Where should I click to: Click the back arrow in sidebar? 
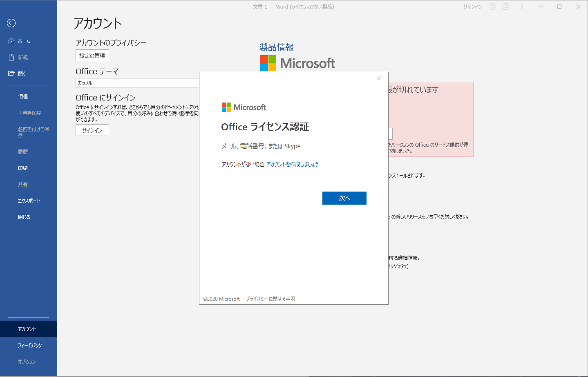pos(11,23)
